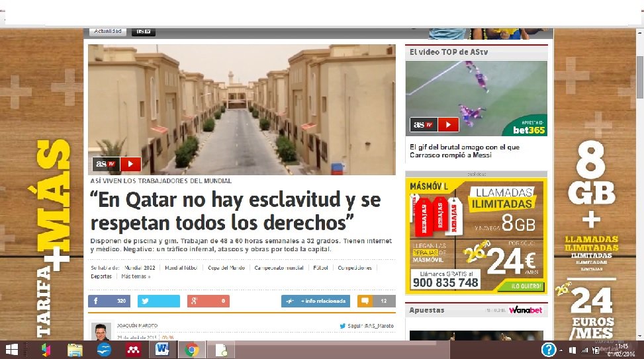Switch to the Actualidad tab

coord(108,31)
